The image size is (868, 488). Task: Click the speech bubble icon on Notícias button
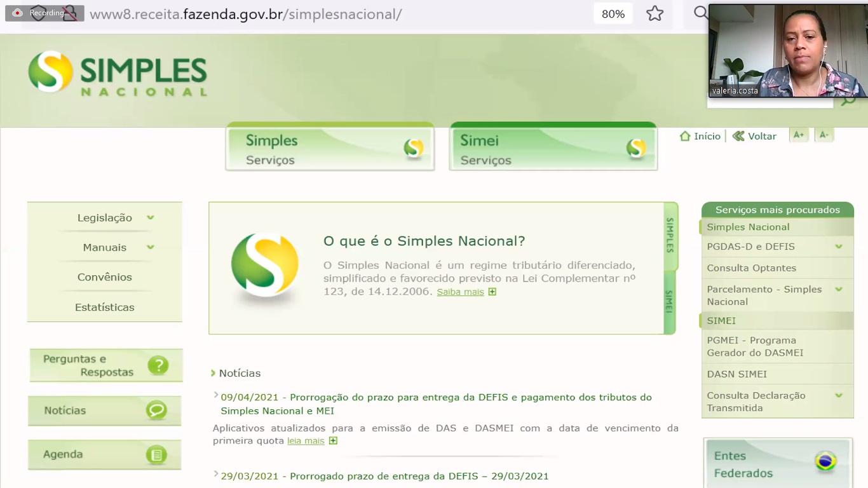click(156, 410)
